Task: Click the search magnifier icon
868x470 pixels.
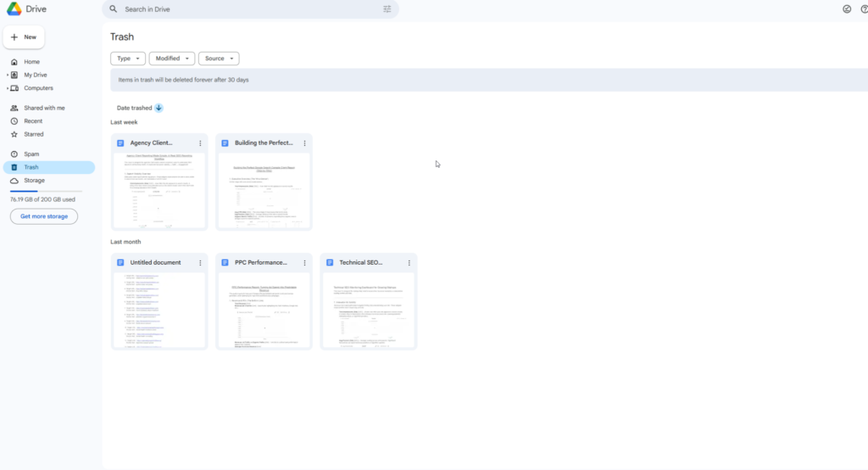Action: pos(114,8)
